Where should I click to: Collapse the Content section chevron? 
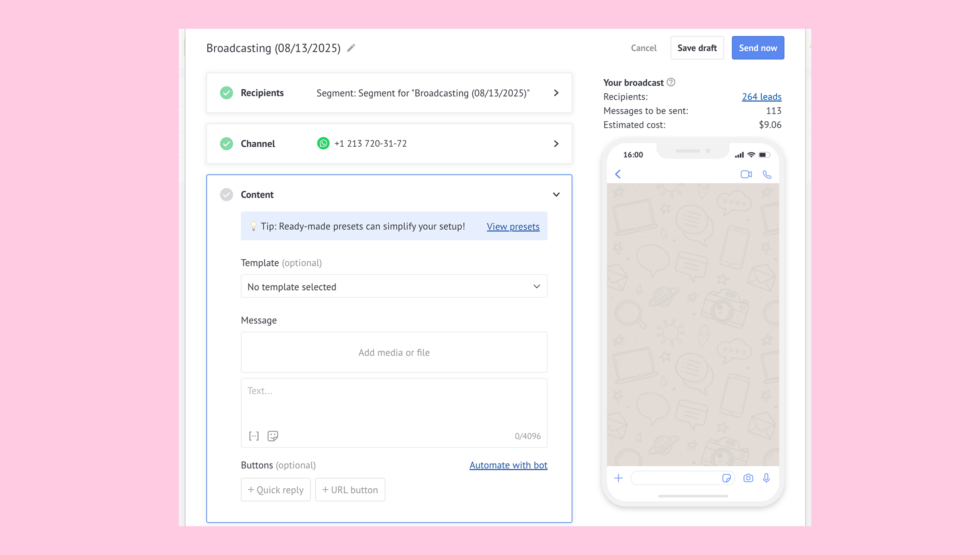556,194
